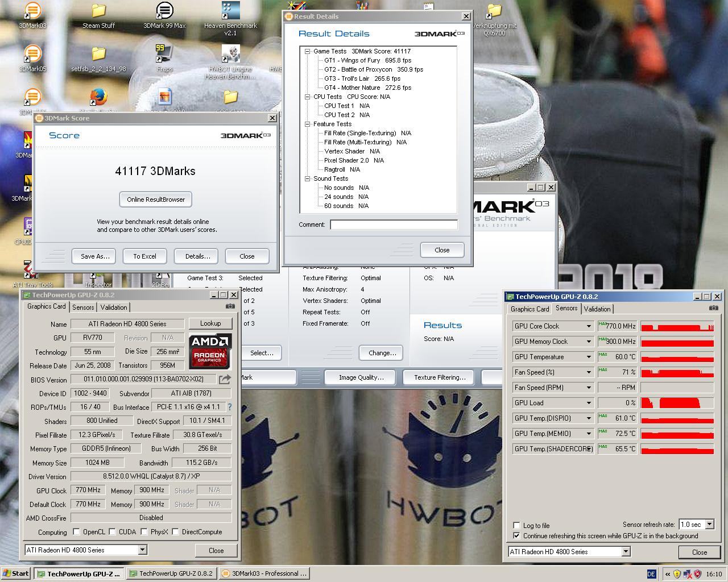Image resolution: width=728 pixels, height=582 pixels.
Task: Click the GPU-Z screenshot camera icon in Graphics Card window
Action: [x=230, y=306]
